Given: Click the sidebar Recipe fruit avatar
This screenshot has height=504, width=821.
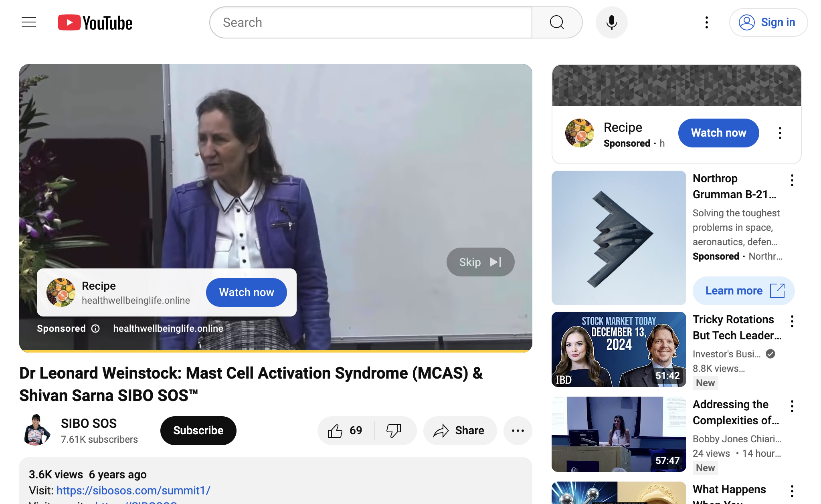Looking at the screenshot, I should (x=580, y=133).
